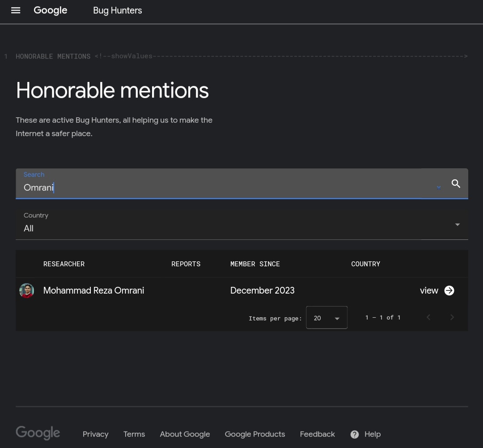Click the Google logo in header
The image size is (483, 448).
pos(50,10)
